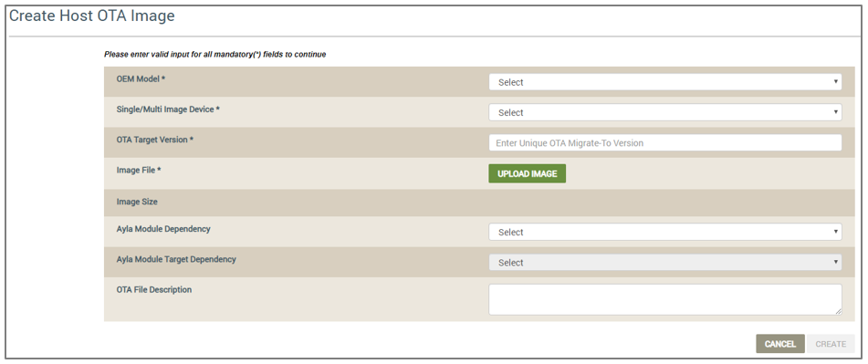This screenshot has width=868, height=364.
Task: Open the Ayla Module Dependency dropdown
Action: (664, 233)
